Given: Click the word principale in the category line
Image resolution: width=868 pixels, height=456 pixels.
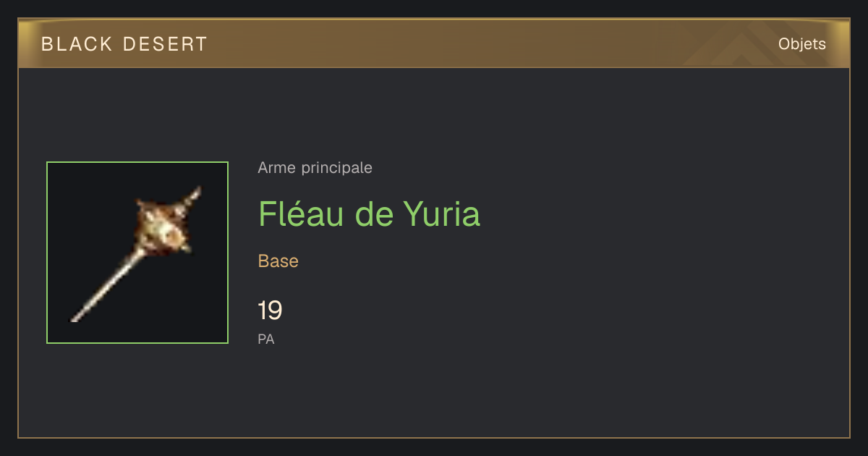Looking at the screenshot, I should coord(336,168).
